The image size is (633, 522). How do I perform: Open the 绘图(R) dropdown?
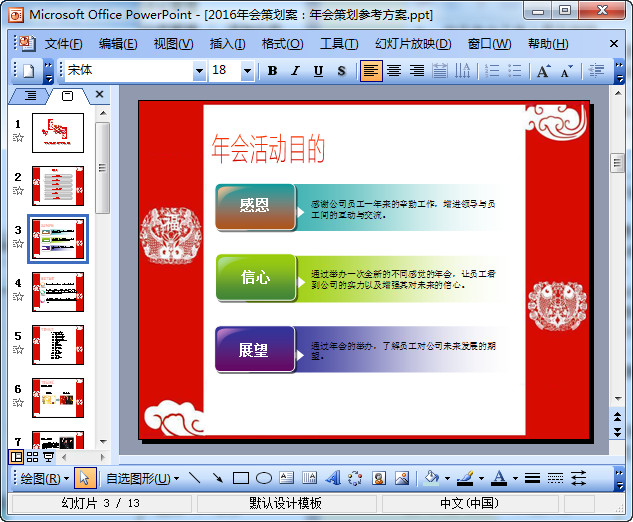coord(44,479)
